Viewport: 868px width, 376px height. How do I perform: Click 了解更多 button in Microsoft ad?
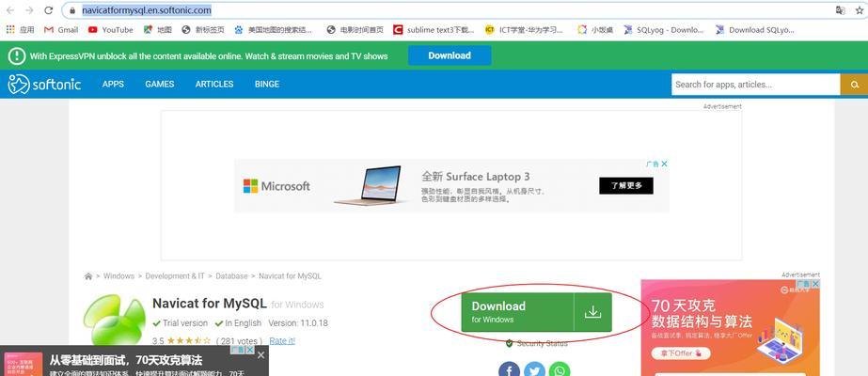coord(626,186)
